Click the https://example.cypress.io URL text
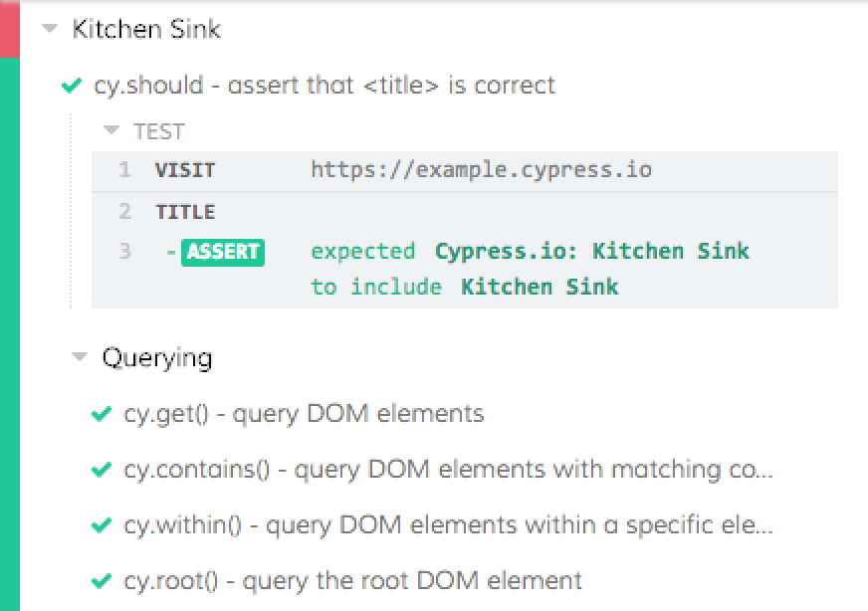868x611 pixels. 481,170
